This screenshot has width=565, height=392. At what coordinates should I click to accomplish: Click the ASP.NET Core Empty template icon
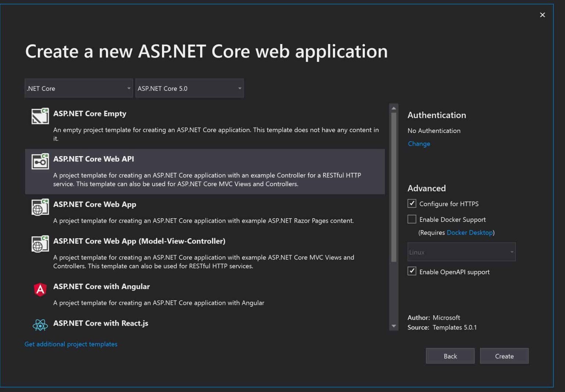pyautogui.click(x=40, y=116)
